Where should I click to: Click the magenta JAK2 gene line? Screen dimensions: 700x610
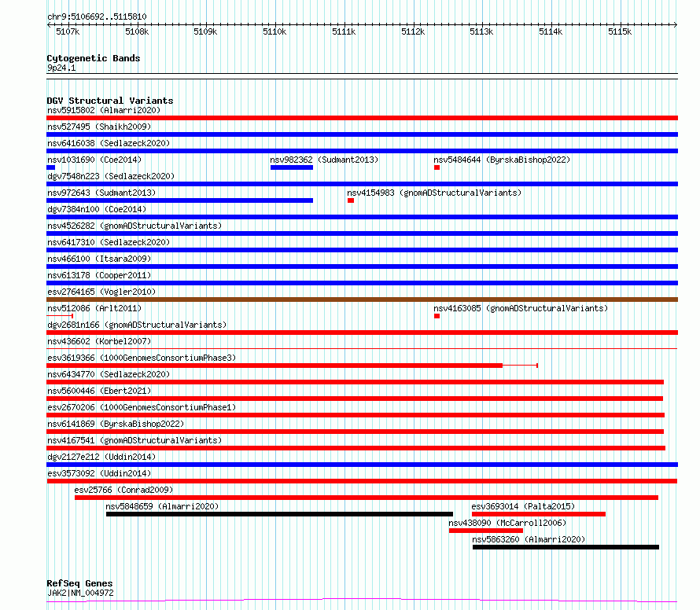click(362, 601)
